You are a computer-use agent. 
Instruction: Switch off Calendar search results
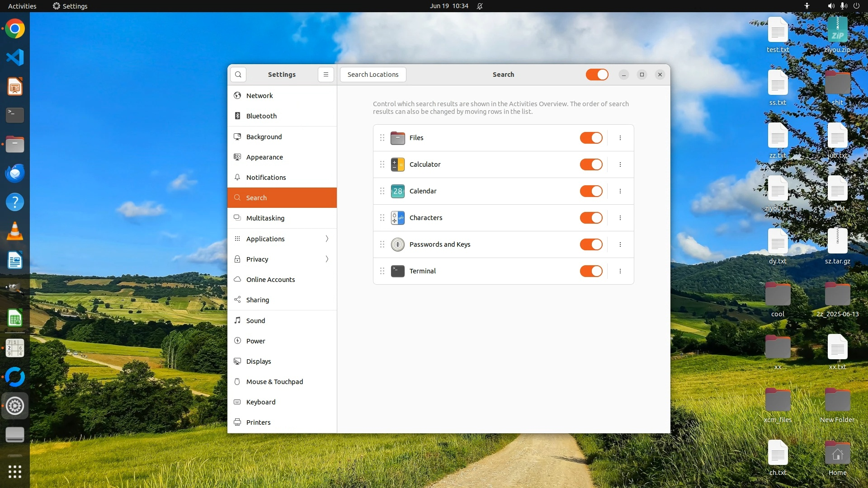pos(591,191)
